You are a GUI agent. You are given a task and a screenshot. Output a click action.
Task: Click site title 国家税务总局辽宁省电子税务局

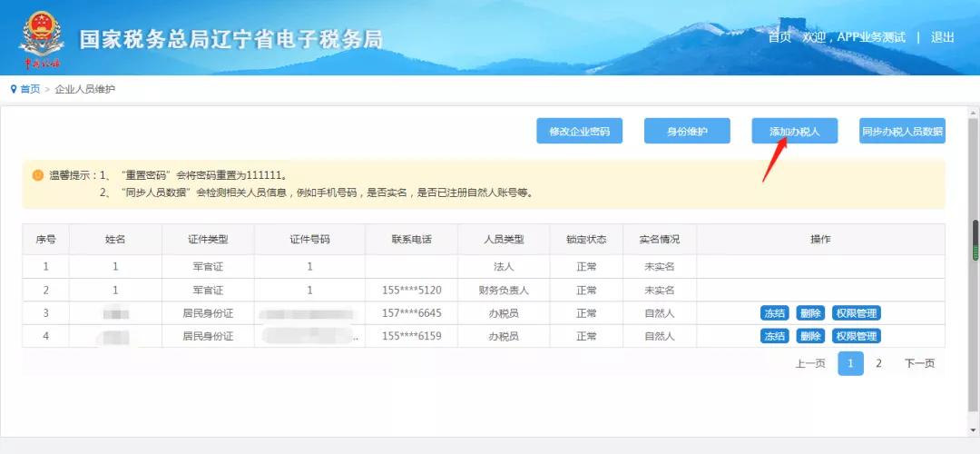[230, 39]
